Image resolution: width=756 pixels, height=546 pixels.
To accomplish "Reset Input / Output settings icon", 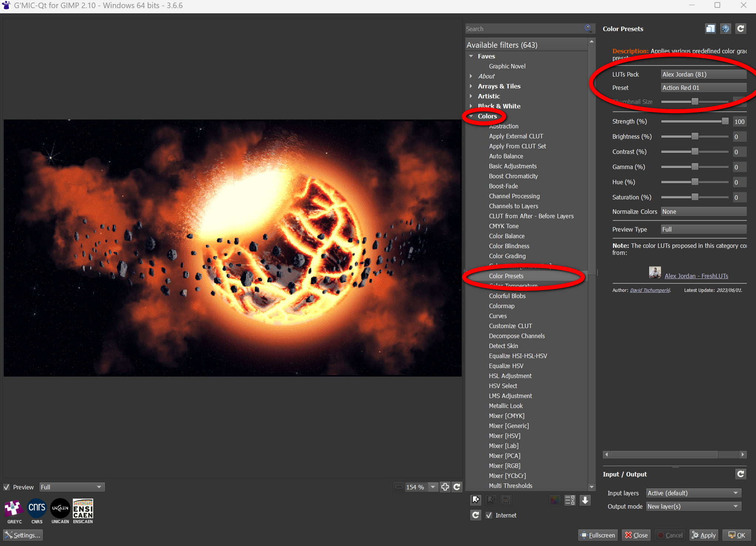I will tap(740, 474).
